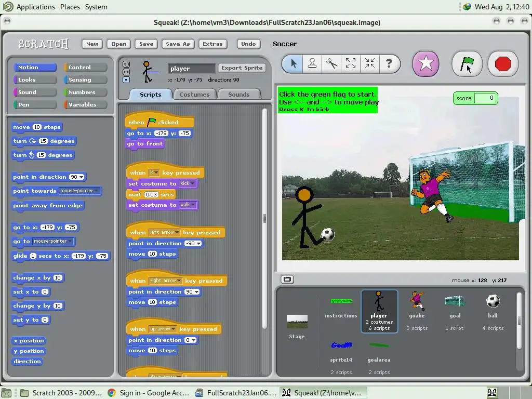The width and height of the screenshot is (532, 399).
Task: Open the right arrow key dropdown
Action: pos(166,281)
